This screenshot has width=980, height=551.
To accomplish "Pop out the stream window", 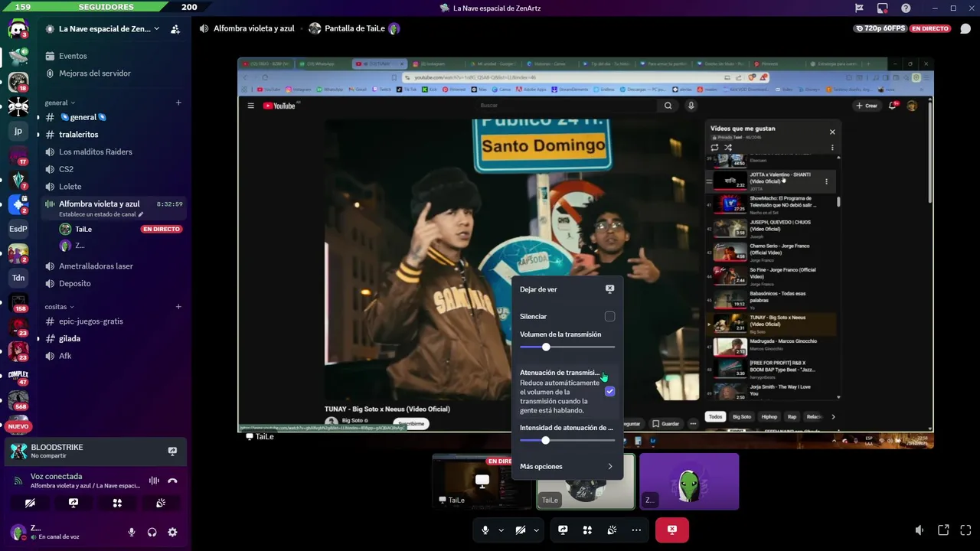I will click(943, 530).
